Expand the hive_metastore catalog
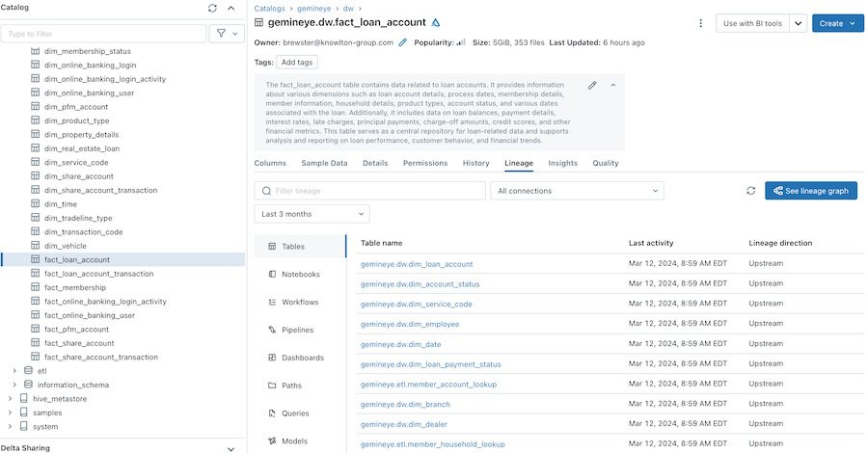The height and width of the screenshot is (453, 868). click(10, 399)
